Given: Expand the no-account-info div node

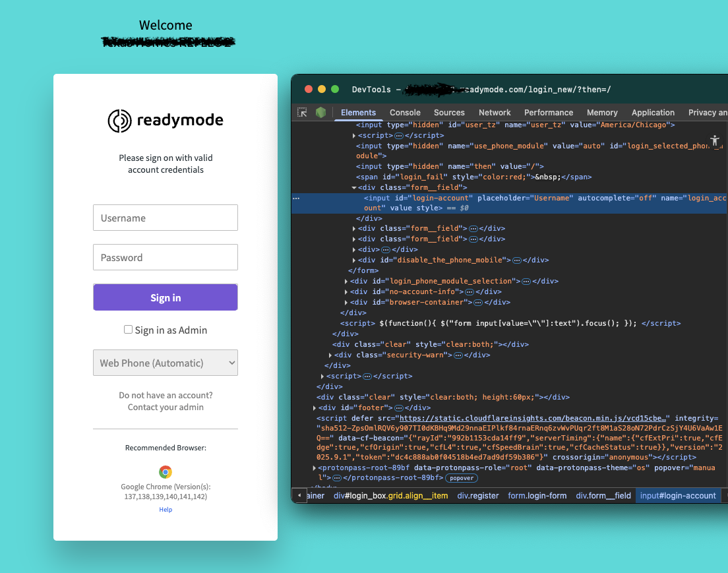Looking at the screenshot, I should 346,292.
